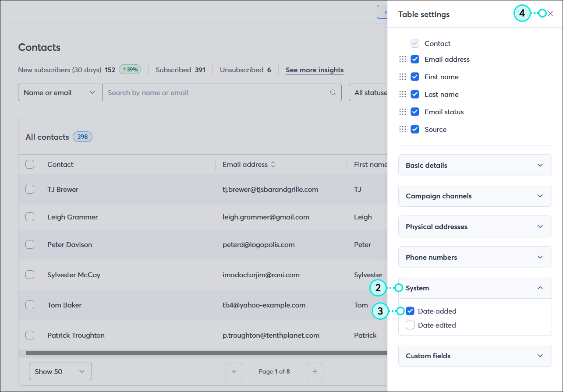The height and width of the screenshot is (392, 563).
Task: Click the magnifying glass in the search bar
Action: point(333,92)
